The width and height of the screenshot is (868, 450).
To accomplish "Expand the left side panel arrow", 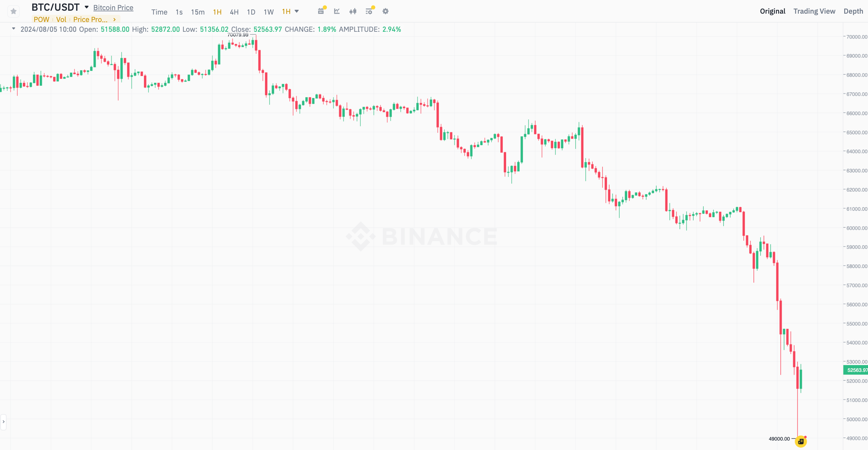I will [x=3, y=422].
